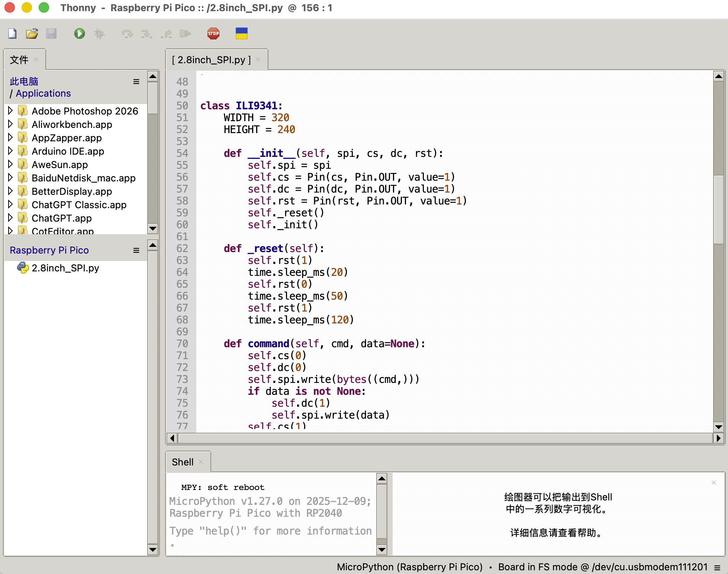
Task: Expand the AweSun.app folder
Action: [10, 164]
